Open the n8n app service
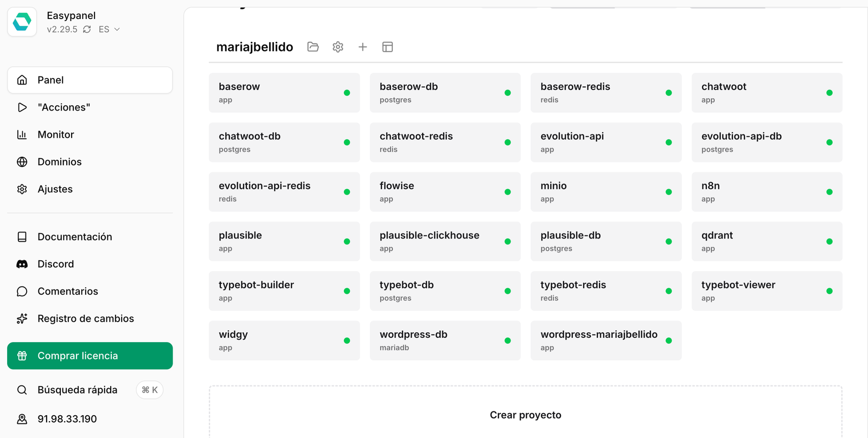Image resolution: width=868 pixels, height=438 pixels. click(x=767, y=192)
